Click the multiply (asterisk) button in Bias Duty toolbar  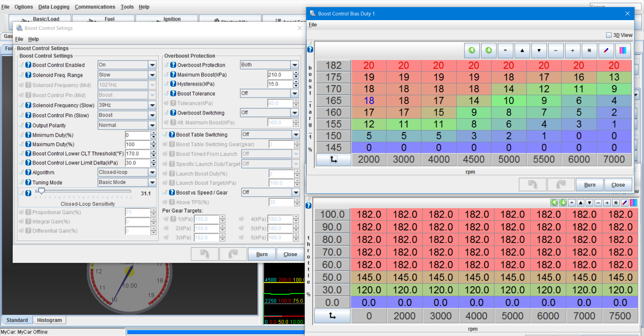point(589,50)
